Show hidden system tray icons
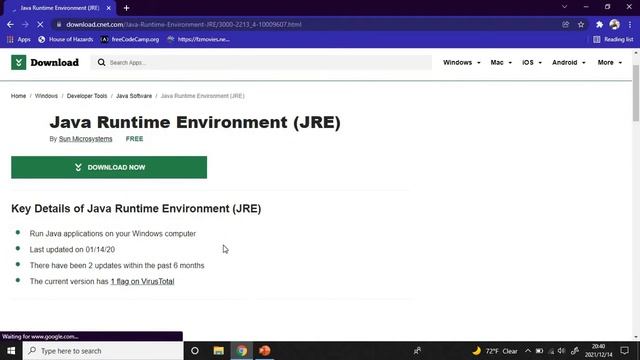 point(528,351)
